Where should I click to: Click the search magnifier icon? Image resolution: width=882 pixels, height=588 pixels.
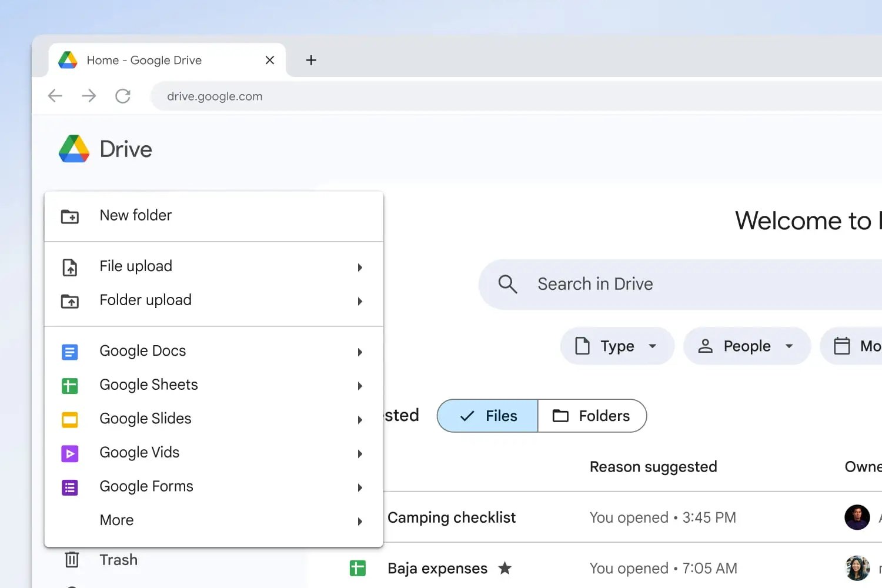coord(508,284)
